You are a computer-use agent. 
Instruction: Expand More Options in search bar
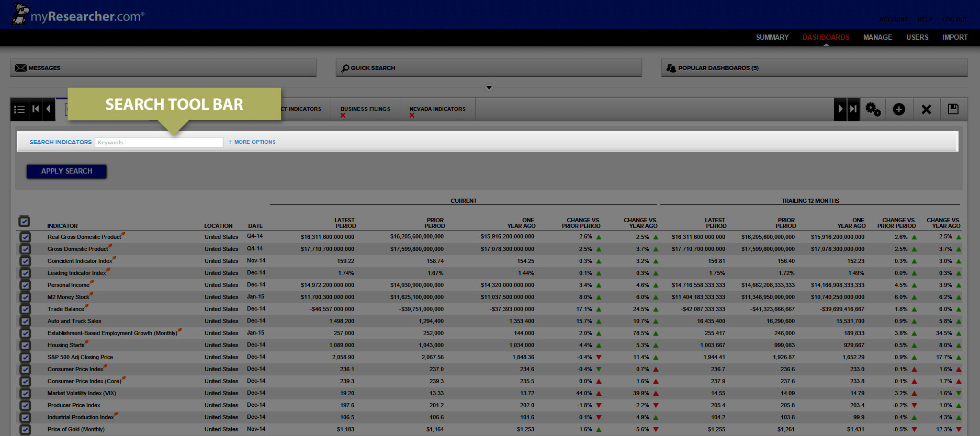click(x=252, y=142)
